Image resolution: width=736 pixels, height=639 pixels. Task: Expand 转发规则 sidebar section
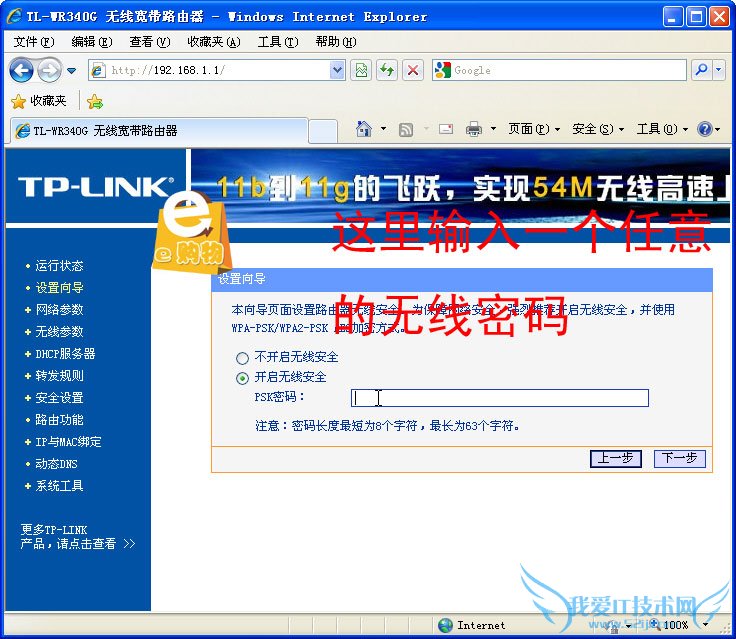(59, 376)
